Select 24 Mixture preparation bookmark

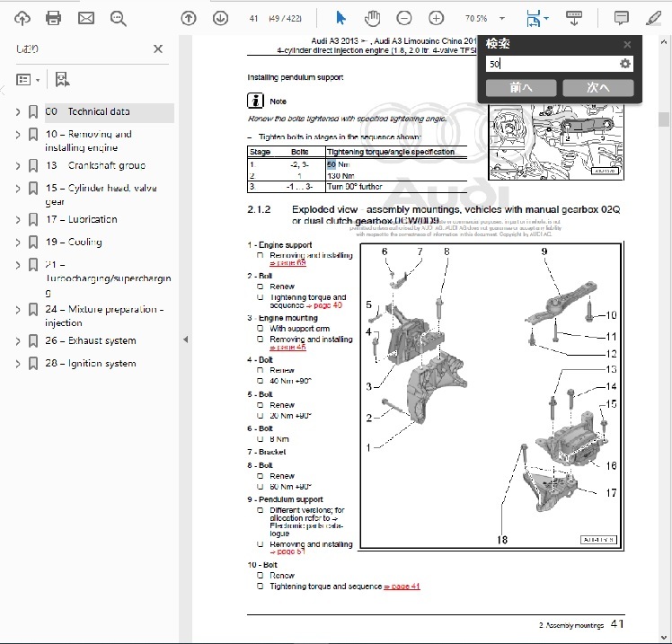click(x=104, y=316)
